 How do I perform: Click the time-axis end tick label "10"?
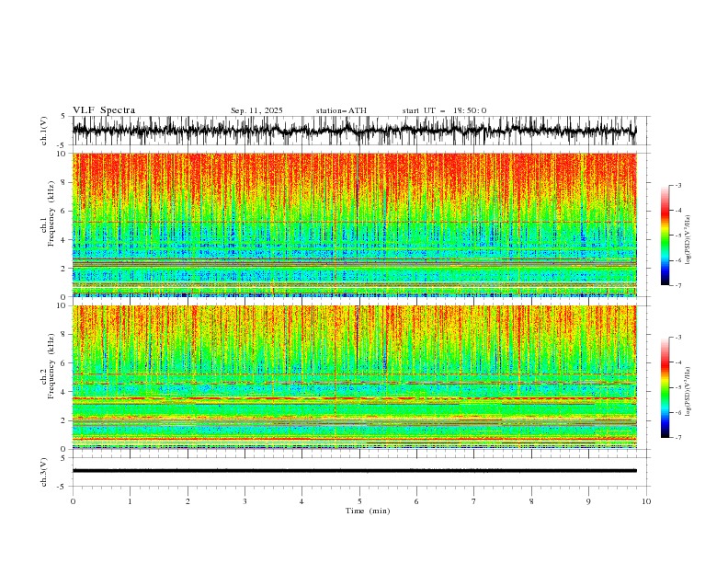coord(646,501)
